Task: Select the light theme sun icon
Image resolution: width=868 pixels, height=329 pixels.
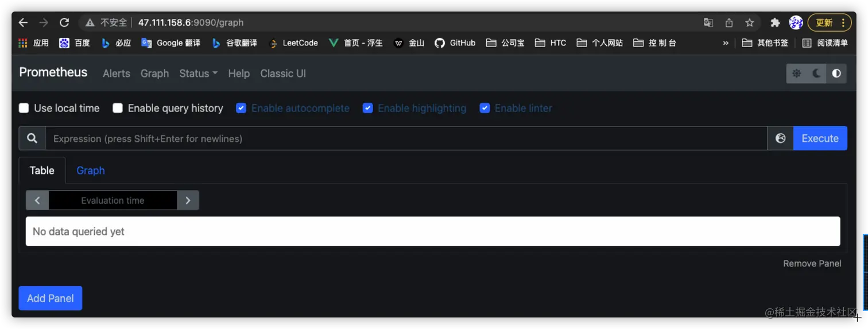Action: [796, 73]
